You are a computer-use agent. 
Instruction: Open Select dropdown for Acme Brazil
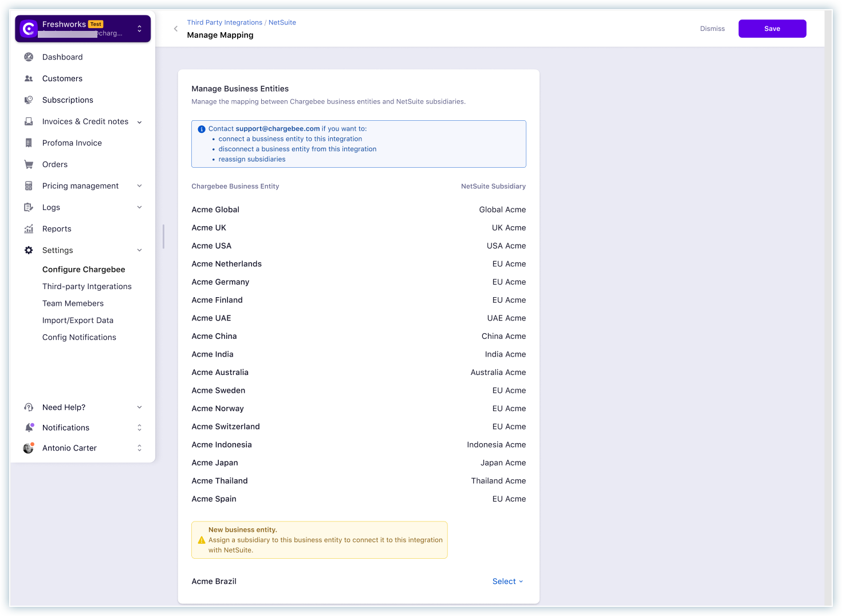(508, 581)
